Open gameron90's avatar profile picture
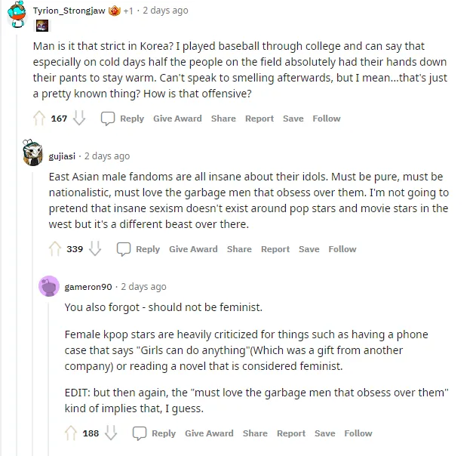Screen dimensions: 476x456 click(x=49, y=286)
